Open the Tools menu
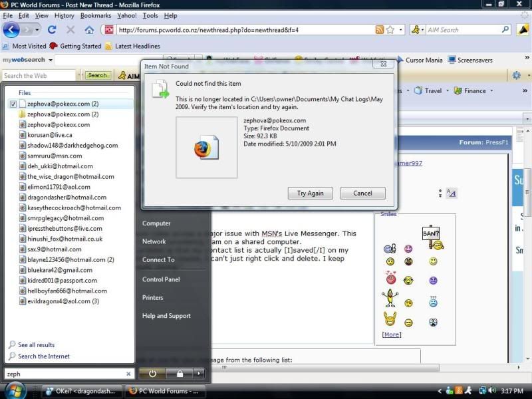The image size is (532, 399). coord(150,15)
